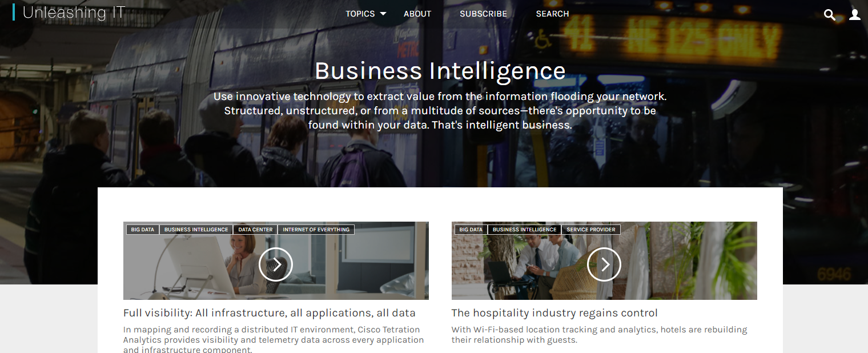Choose BIG DATA tag on first article

[143, 230]
